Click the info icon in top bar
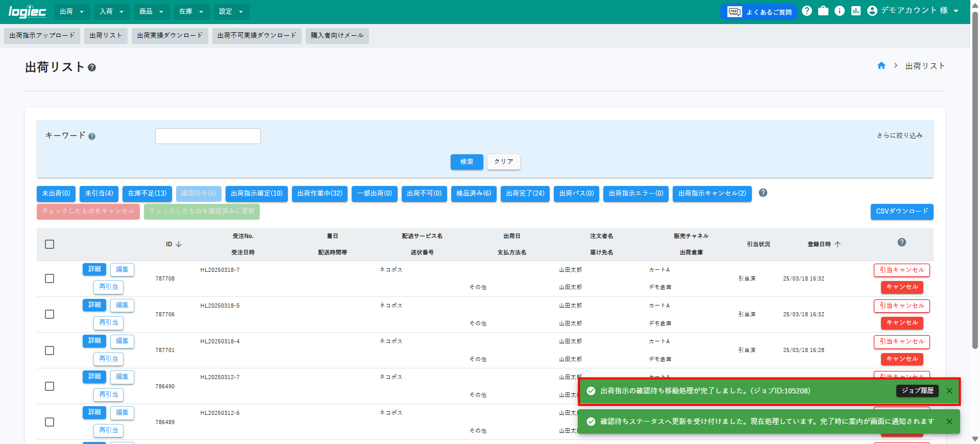The image size is (980, 444). (x=840, y=11)
